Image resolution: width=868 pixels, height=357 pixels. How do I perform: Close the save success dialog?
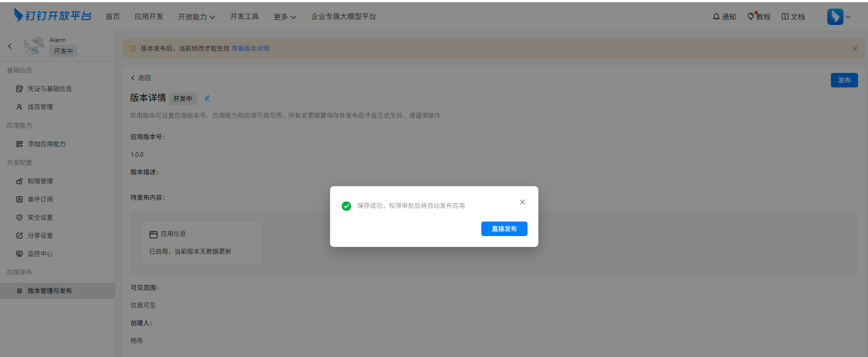pos(522,202)
